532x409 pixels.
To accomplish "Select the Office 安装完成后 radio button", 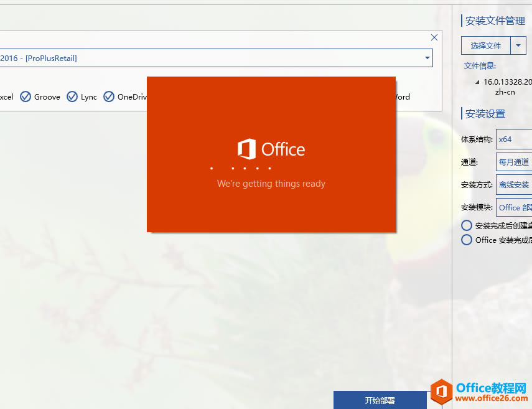I will 467,240.
